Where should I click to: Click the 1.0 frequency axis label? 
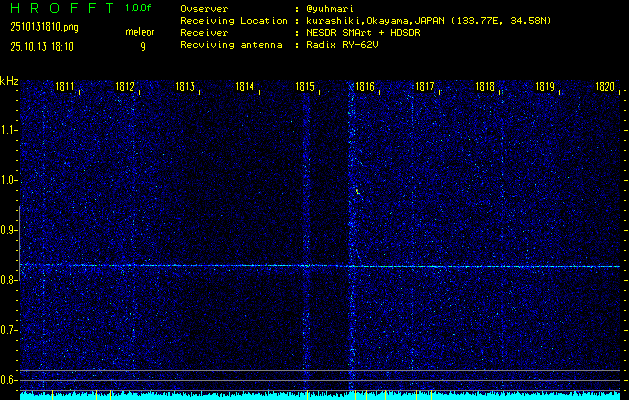click(7, 180)
